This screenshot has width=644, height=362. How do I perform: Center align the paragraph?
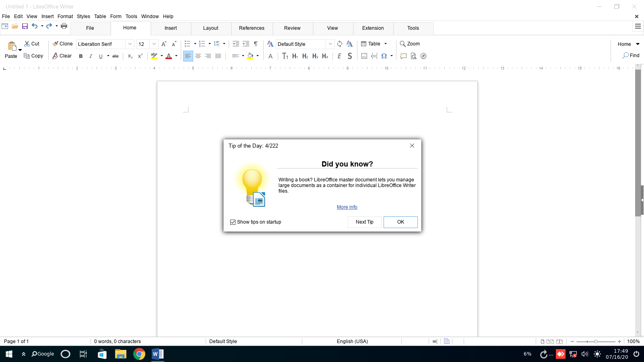pyautogui.click(x=198, y=56)
